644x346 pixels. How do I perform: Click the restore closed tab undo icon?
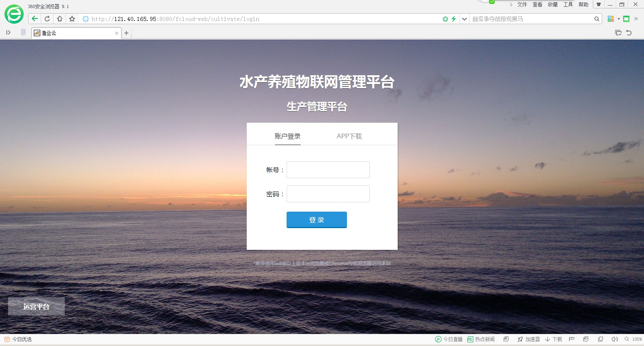pos(629,33)
